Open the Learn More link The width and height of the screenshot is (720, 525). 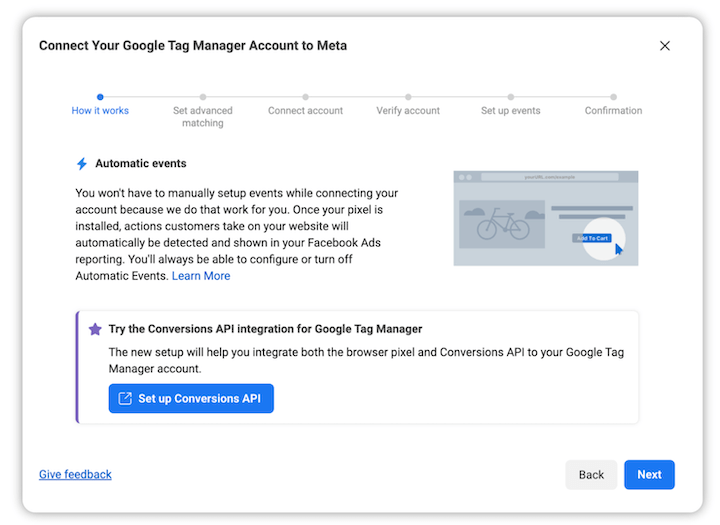pyautogui.click(x=201, y=276)
